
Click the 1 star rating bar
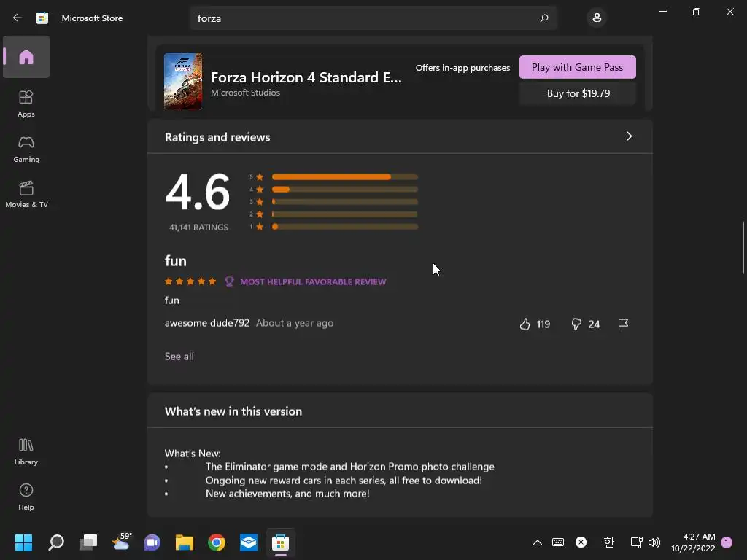pos(344,227)
